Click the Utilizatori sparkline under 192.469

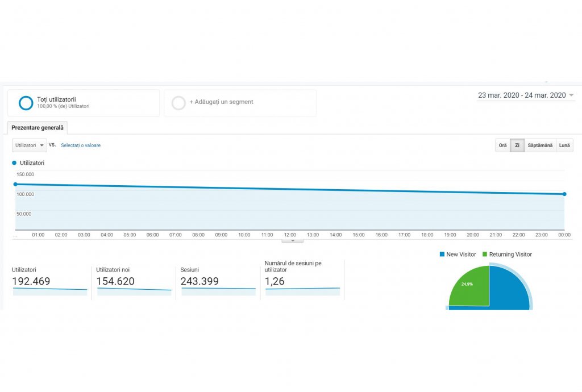[50, 291]
